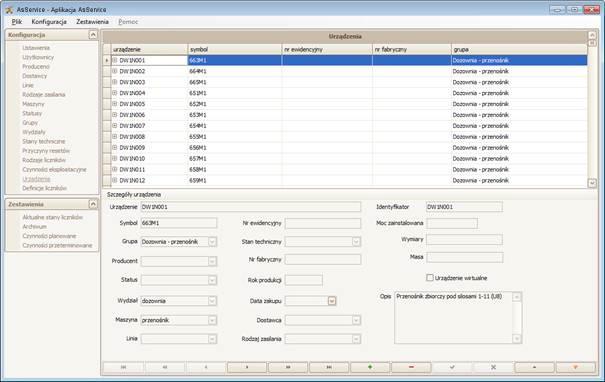The height and width of the screenshot is (382, 605).
Task: Open the Rodzaj zasilania dropdown
Action: click(x=356, y=339)
